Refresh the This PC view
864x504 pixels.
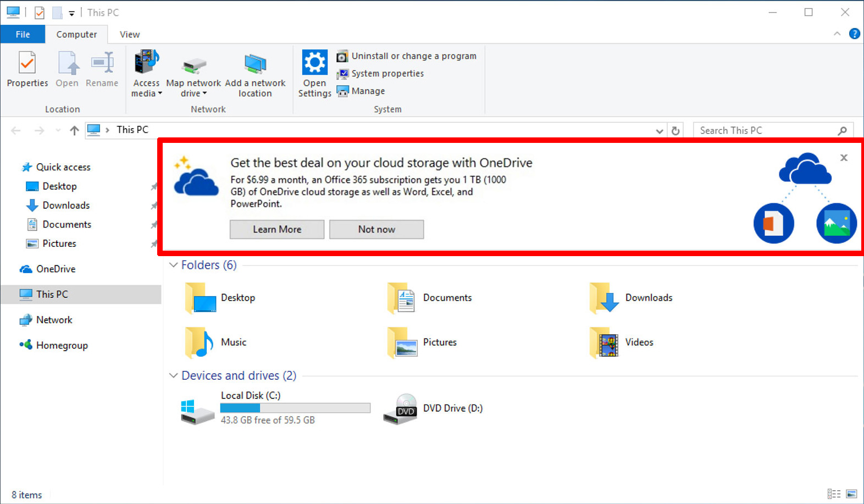(x=675, y=131)
